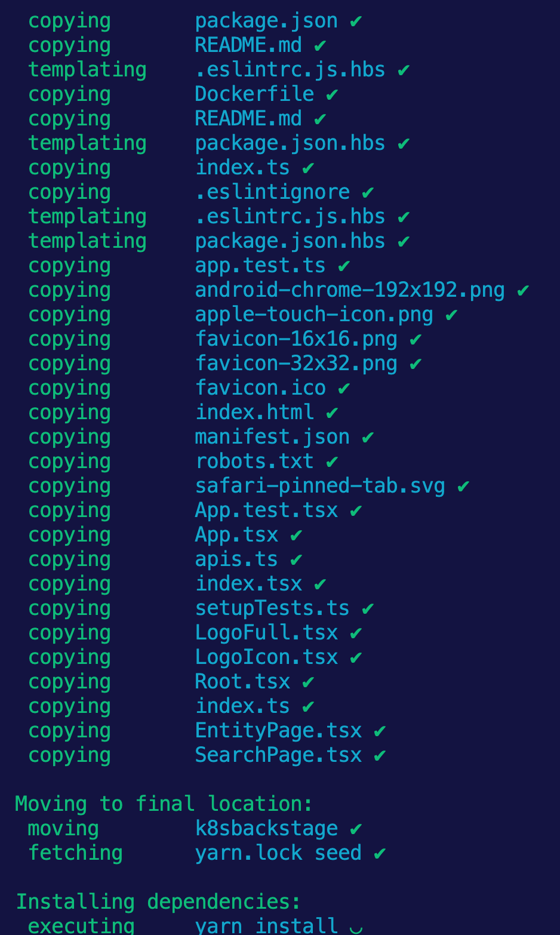Click the manifest.json filename
The width and height of the screenshot is (560, 935).
point(272,437)
